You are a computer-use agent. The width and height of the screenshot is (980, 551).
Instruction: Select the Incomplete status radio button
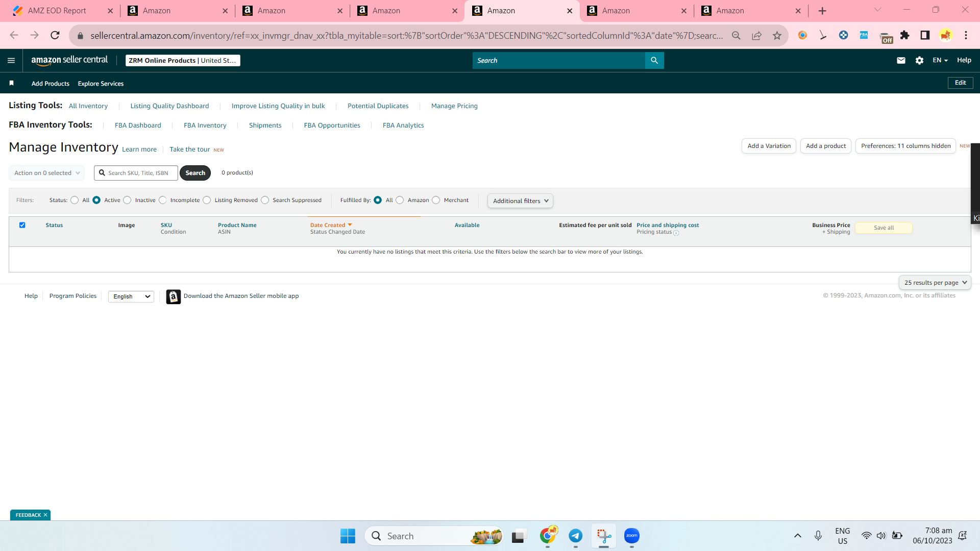pyautogui.click(x=162, y=200)
